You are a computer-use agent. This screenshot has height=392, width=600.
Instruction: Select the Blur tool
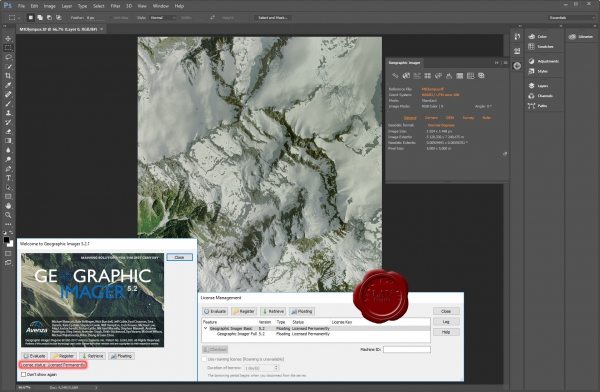[x=8, y=150]
